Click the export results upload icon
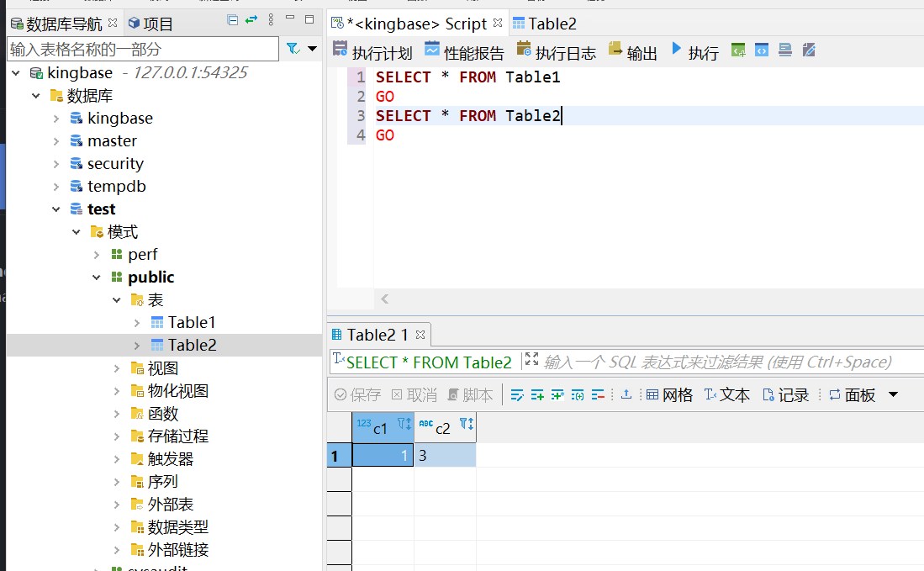 626,394
